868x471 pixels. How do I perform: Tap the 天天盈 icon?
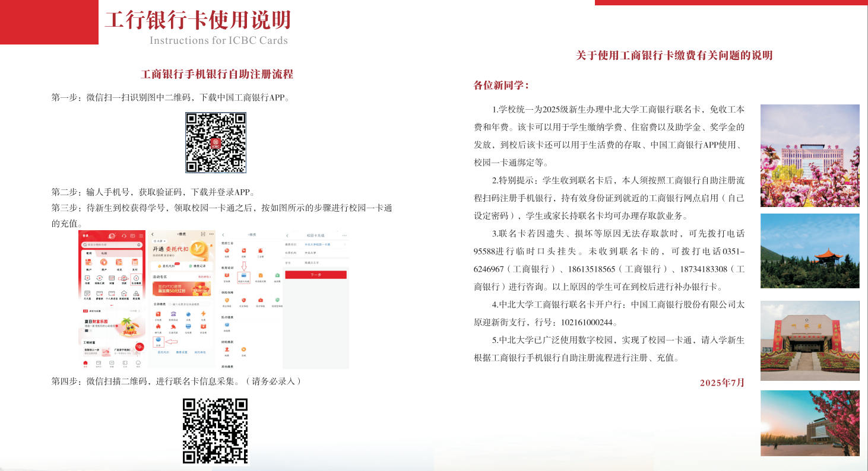coord(87,293)
